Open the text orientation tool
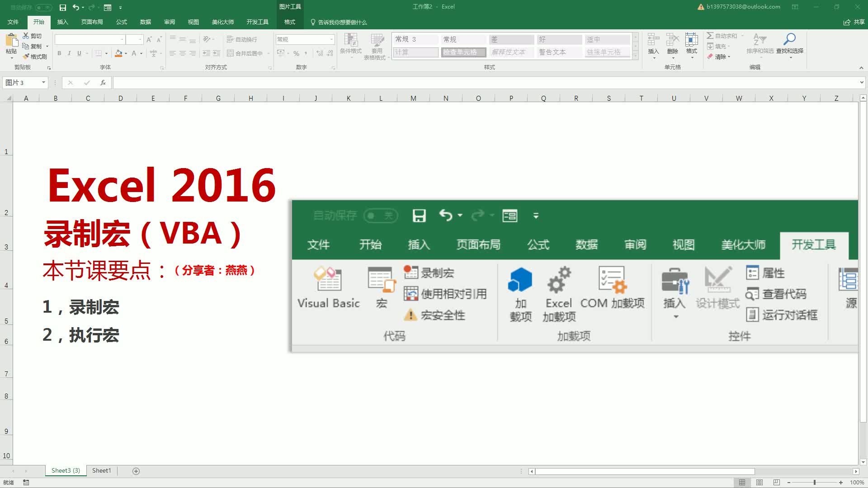This screenshot has height=488, width=868. point(208,39)
